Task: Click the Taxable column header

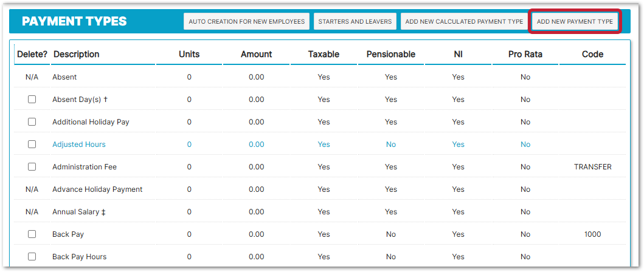Action: (324, 54)
